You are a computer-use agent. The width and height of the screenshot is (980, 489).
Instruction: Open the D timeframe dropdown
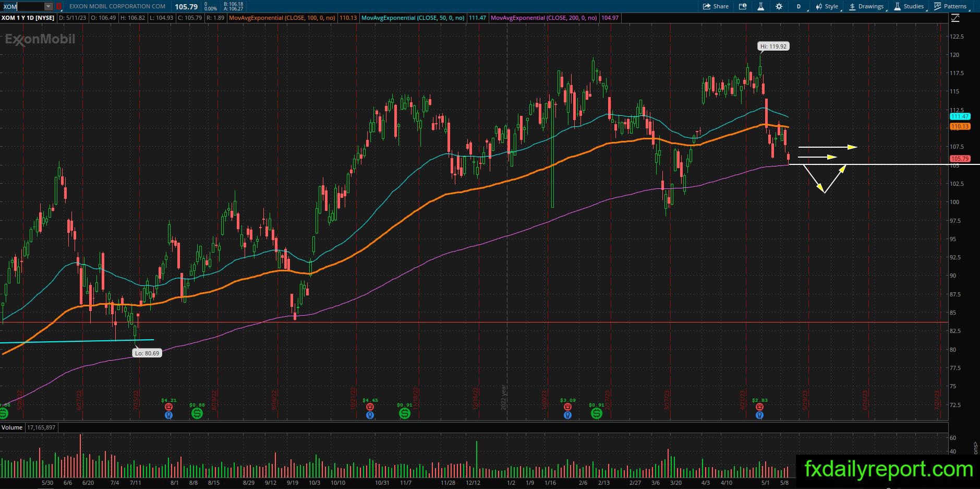tap(798, 6)
